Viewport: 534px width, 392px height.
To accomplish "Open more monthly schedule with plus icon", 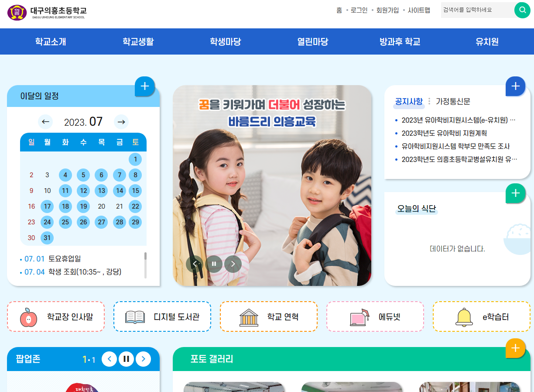I will tap(145, 86).
